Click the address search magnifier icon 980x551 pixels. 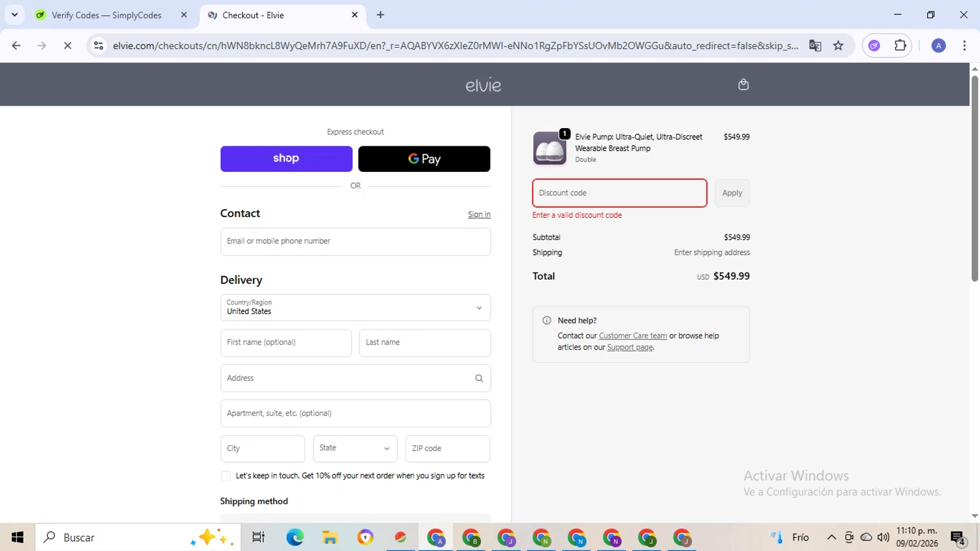(479, 378)
